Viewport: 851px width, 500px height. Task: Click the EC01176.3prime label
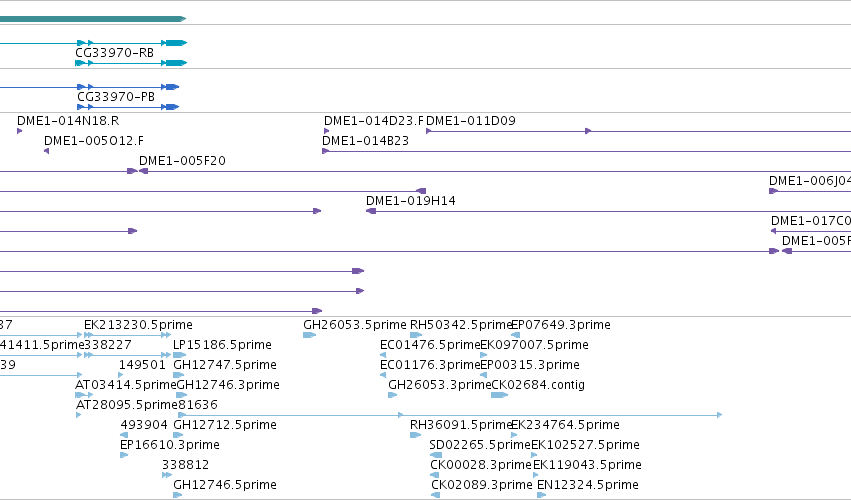click(430, 365)
